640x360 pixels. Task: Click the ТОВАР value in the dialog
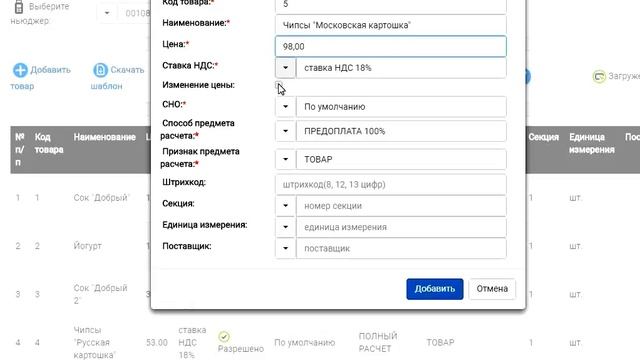(401, 159)
